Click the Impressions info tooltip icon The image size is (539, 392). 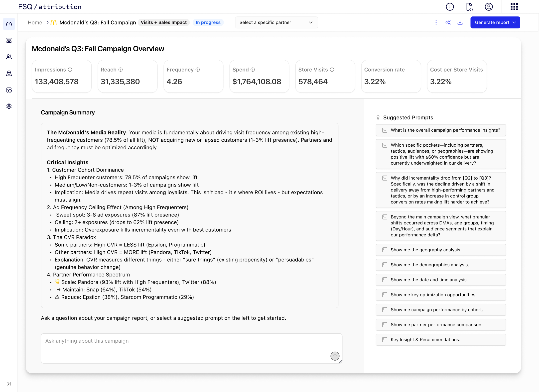(70, 70)
